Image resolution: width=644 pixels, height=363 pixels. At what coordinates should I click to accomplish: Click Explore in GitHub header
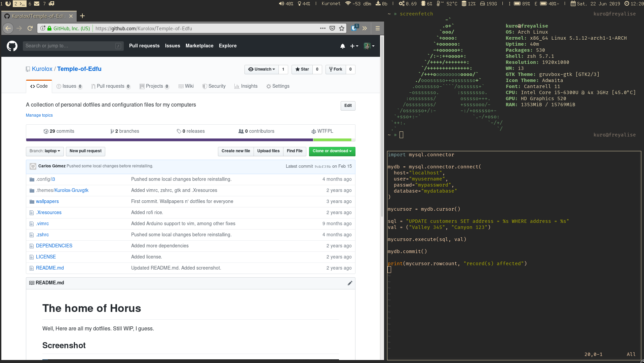[x=228, y=46]
